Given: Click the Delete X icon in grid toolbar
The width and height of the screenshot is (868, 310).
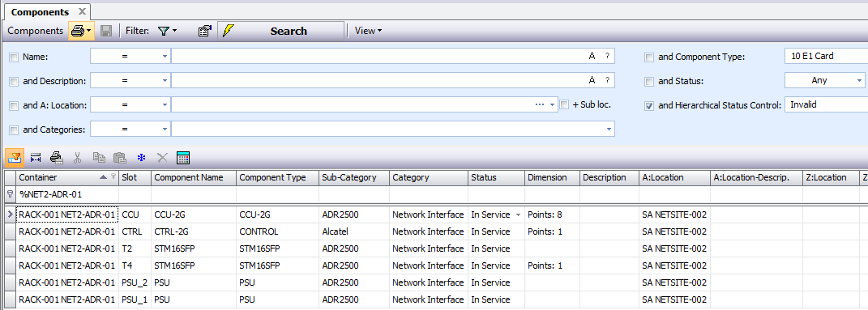Looking at the screenshot, I should click(162, 158).
